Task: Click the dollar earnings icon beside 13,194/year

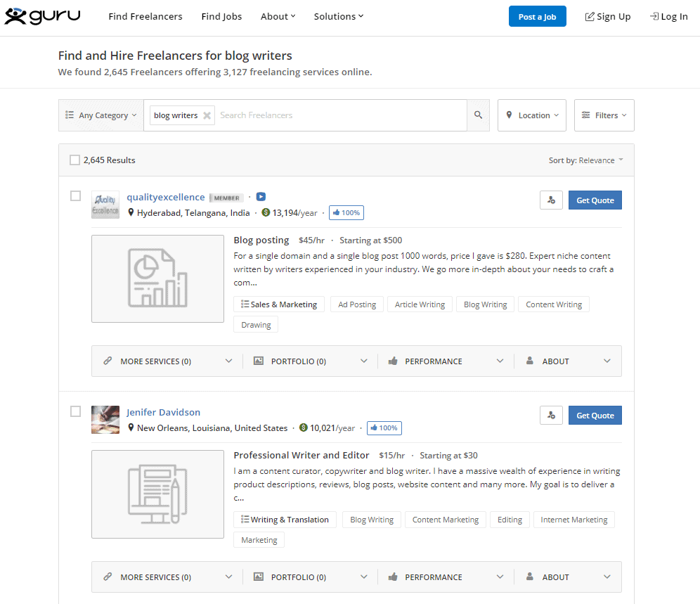Action: (266, 212)
